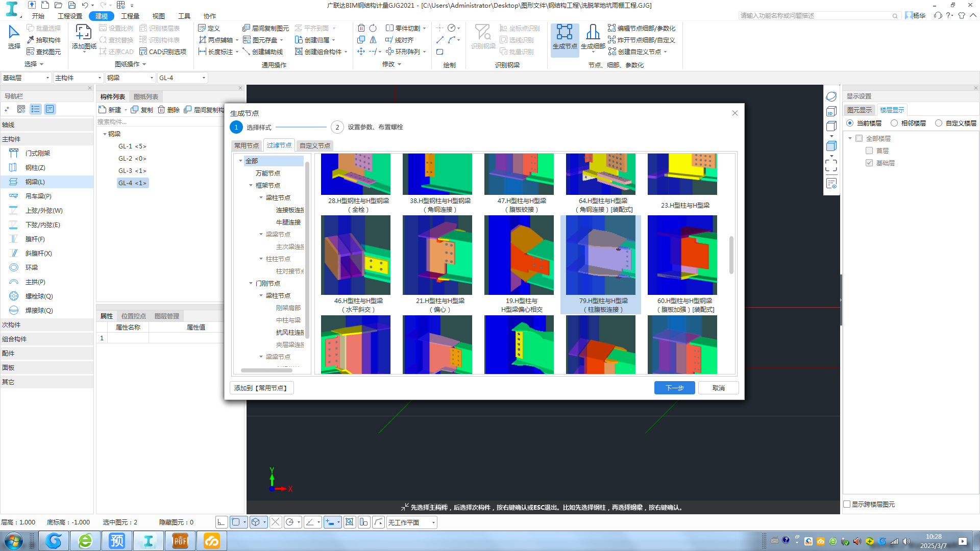Click the 查找图元 tool

tap(44, 52)
